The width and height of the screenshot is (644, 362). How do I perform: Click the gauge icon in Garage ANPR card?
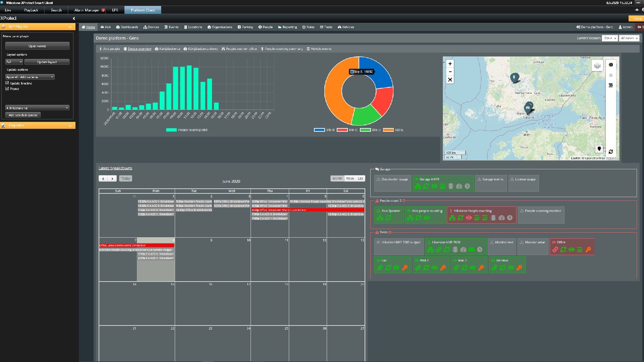click(459, 186)
